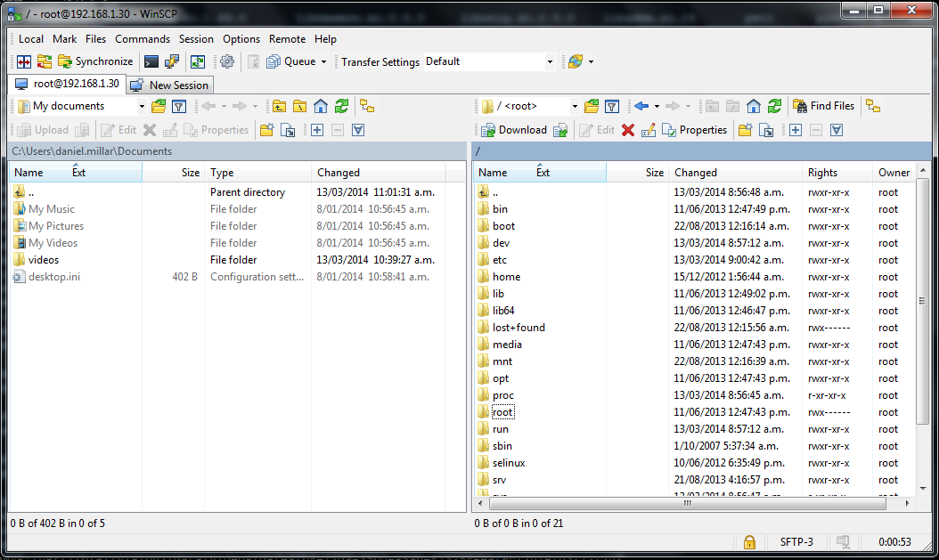Open the Options menu

(241, 39)
